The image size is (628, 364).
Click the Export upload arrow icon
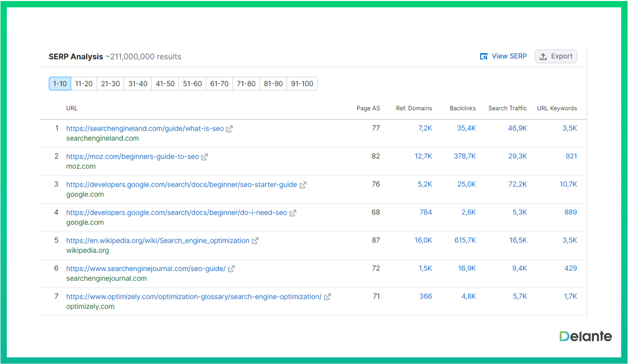543,57
